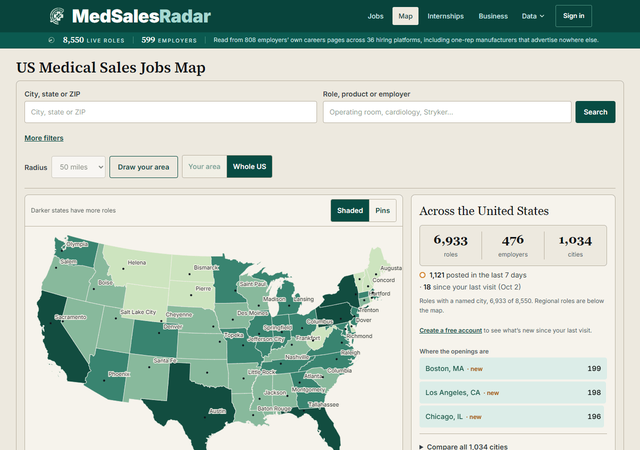Click the Draw your area button

[143, 167]
